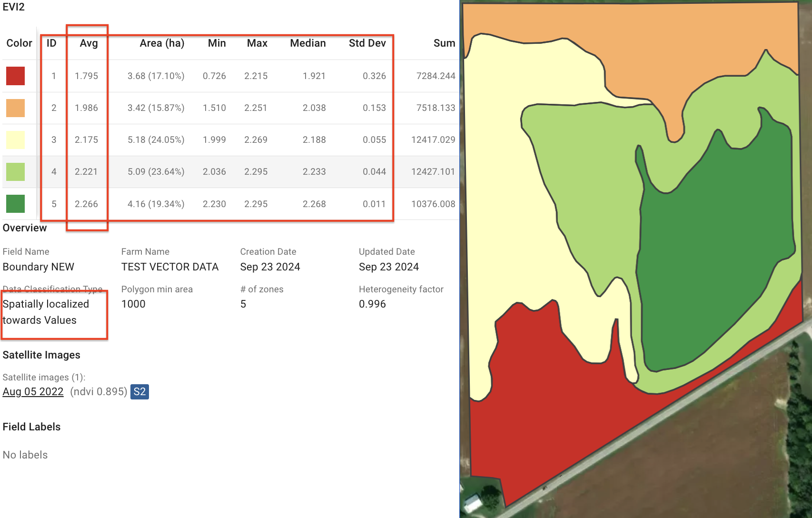Sort table by Area (ha) column header
Viewport: 812px width, 518px height.
pyautogui.click(x=162, y=43)
